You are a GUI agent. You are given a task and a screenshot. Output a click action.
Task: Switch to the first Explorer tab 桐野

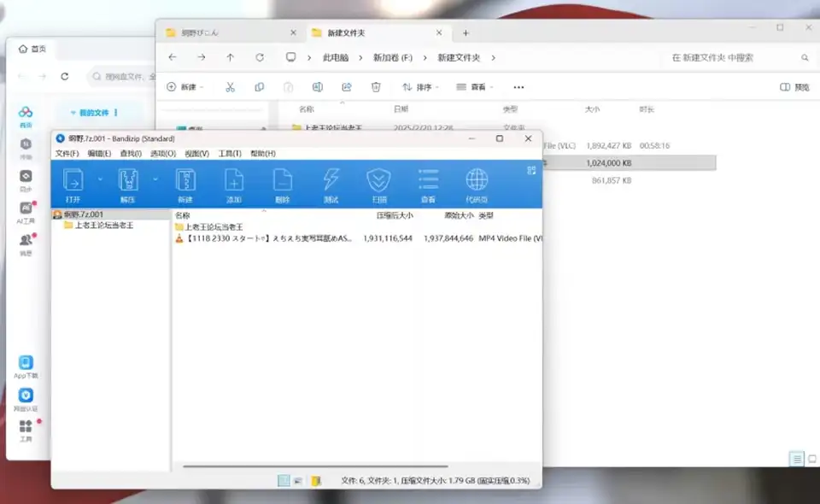pyautogui.click(x=199, y=33)
